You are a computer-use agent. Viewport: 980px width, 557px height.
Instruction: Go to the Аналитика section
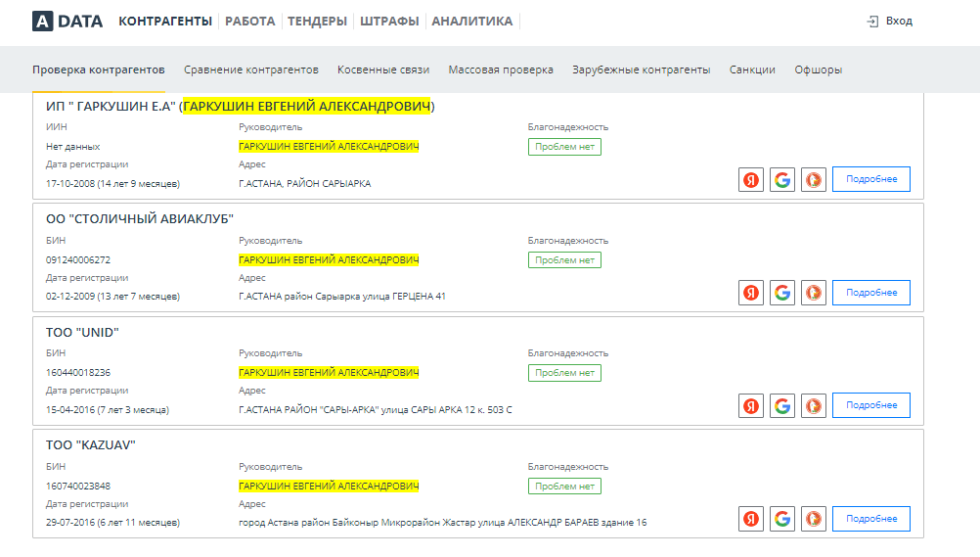coord(471,21)
